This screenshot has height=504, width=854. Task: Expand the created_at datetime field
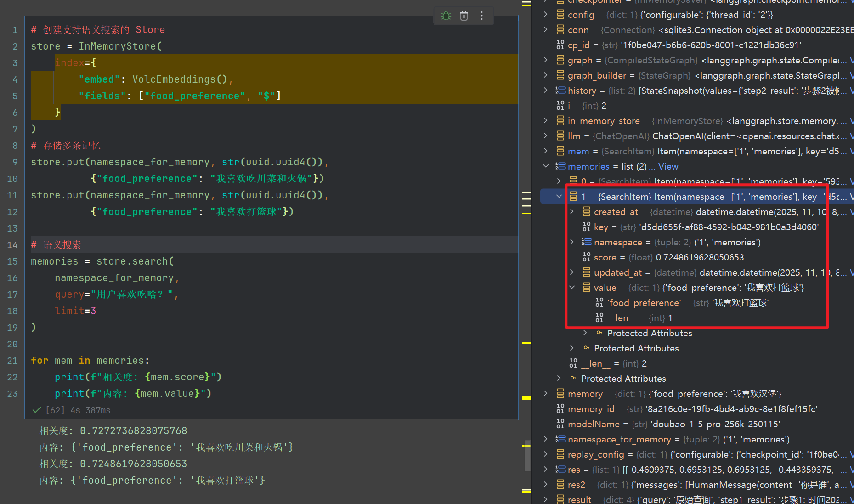pos(572,212)
